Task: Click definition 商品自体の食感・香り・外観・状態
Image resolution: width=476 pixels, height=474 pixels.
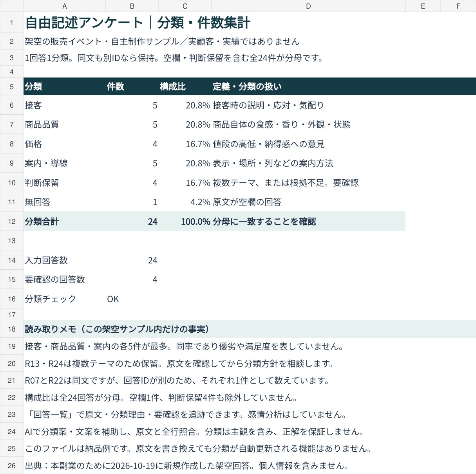Action: pos(308,124)
